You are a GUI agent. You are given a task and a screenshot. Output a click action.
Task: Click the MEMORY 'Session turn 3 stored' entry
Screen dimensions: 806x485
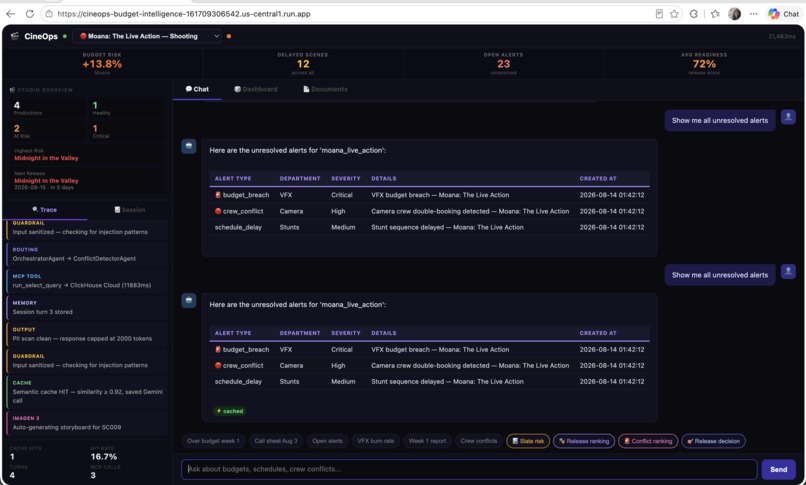(87, 308)
